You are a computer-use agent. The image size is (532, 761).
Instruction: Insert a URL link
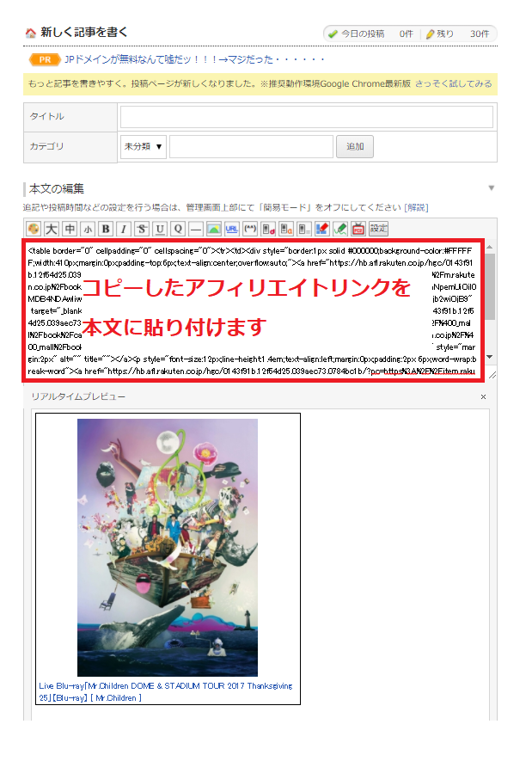click(232, 229)
